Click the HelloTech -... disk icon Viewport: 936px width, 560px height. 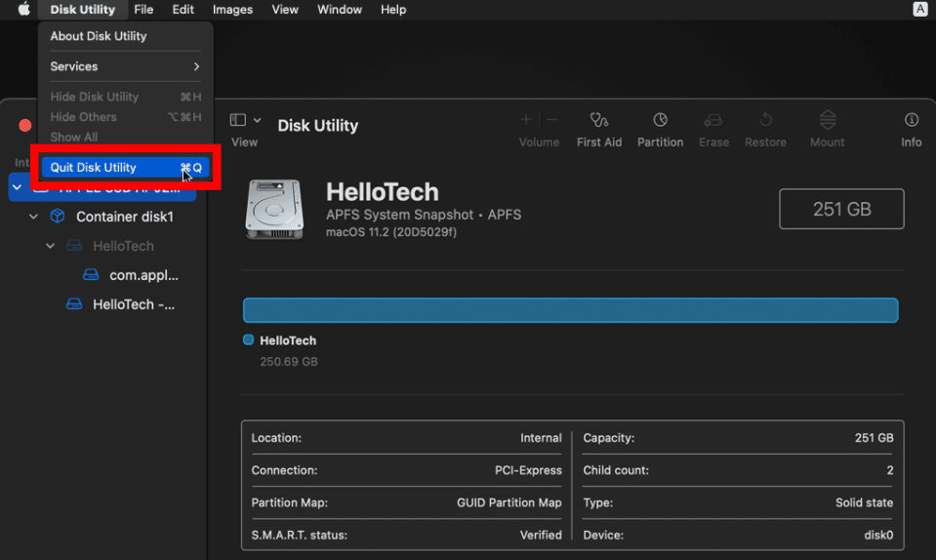tap(74, 303)
